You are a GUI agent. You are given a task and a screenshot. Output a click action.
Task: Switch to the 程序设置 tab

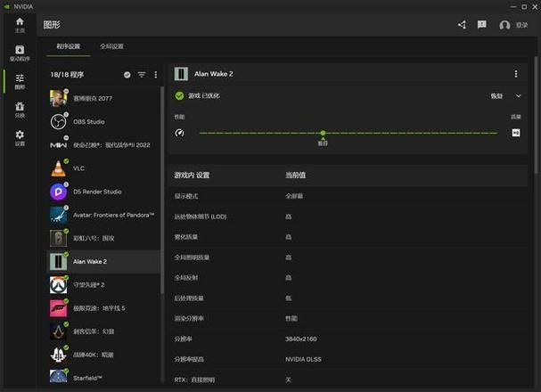(x=69, y=46)
